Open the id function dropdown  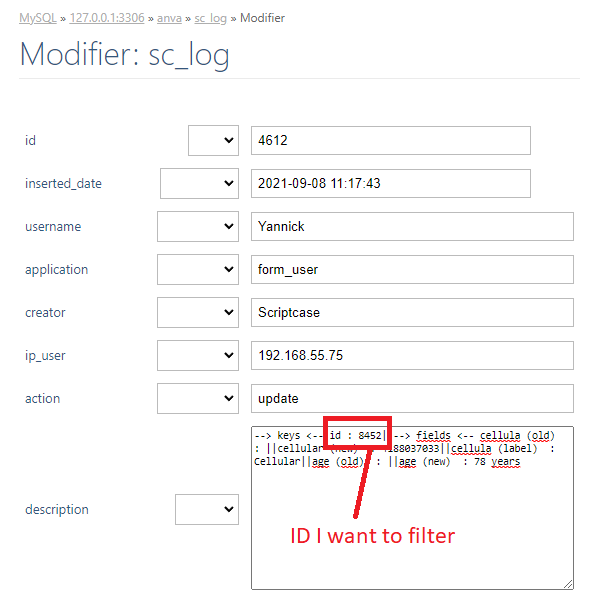click(213, 140)
